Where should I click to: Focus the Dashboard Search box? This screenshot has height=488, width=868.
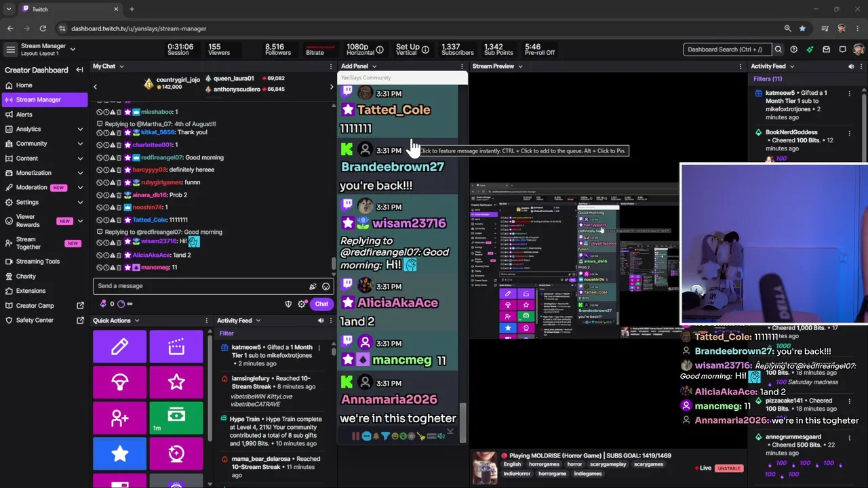pyautogui.click(x=726, y=49)
